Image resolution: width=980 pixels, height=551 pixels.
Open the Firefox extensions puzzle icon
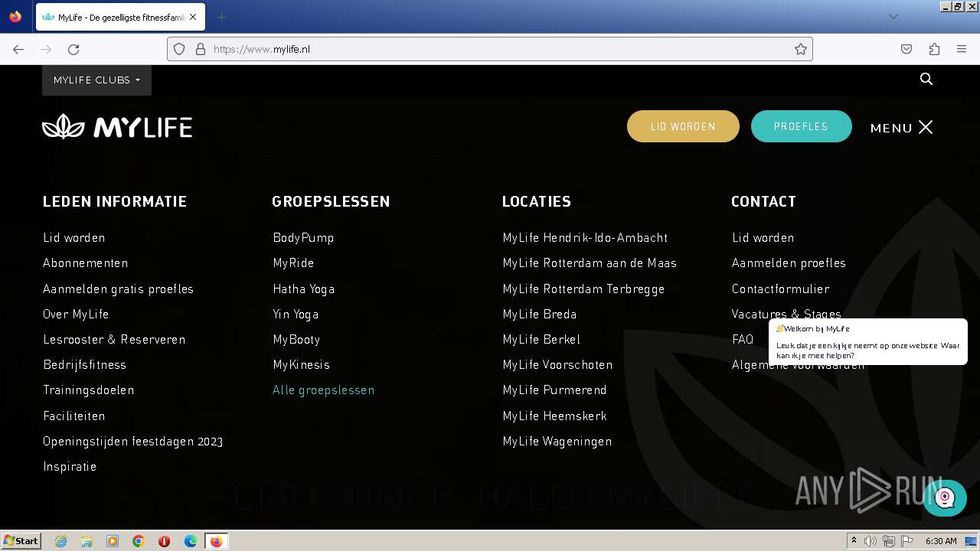934,49
